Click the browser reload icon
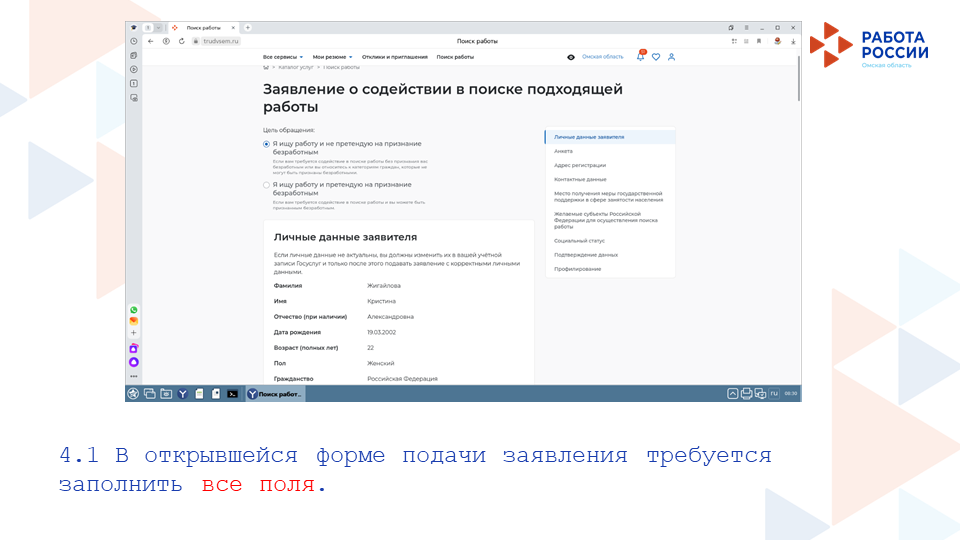The width and height of the screenshot is (960, 540). tap(181, 41)
